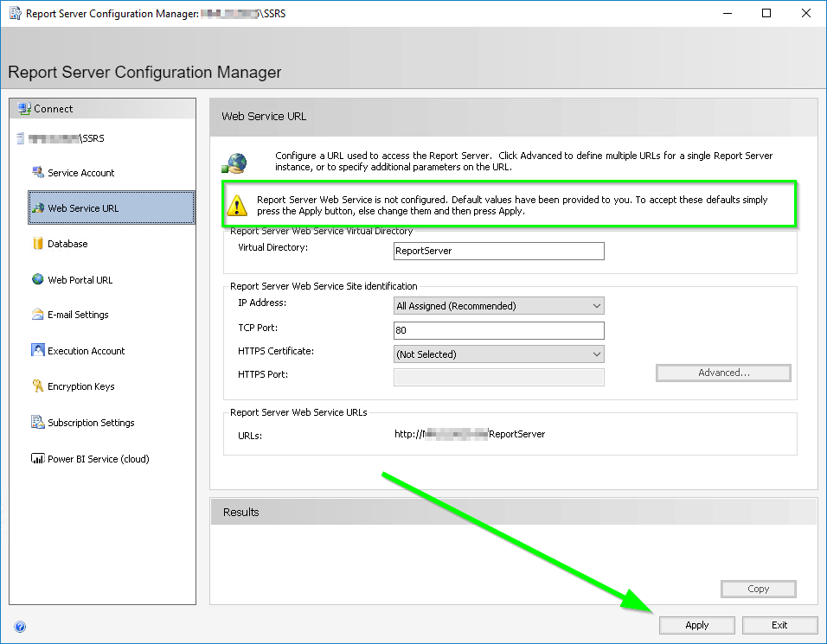Click the Connect icon in sidebar
Viewport: 827px width, 644px height.
tap(24, 109)
